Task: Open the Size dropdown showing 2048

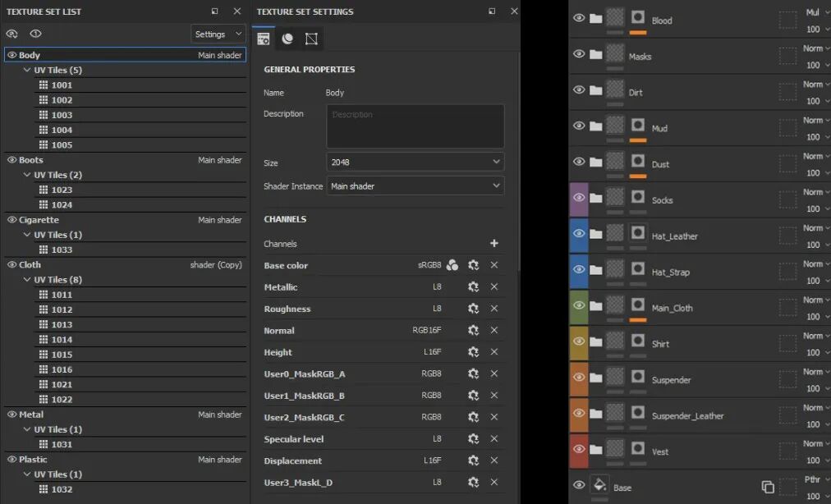Action: coord(415,163)
